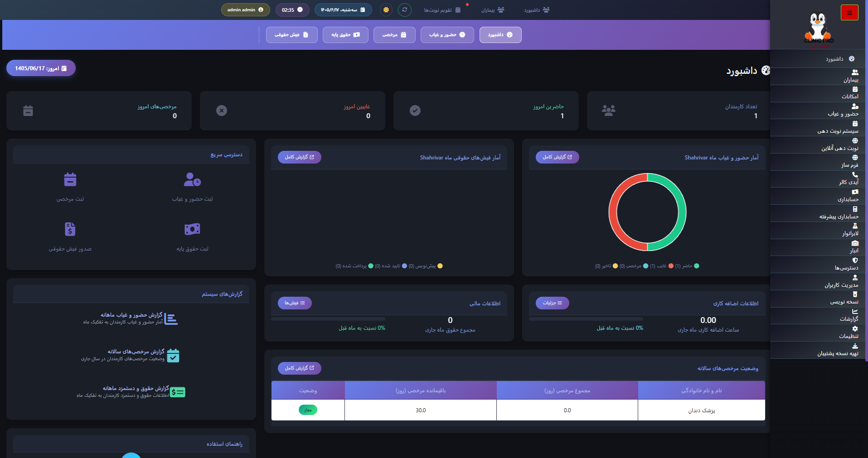Toggle the red غایب legend dot
This screenshot has height=458, width=868.
coord(671,266)
